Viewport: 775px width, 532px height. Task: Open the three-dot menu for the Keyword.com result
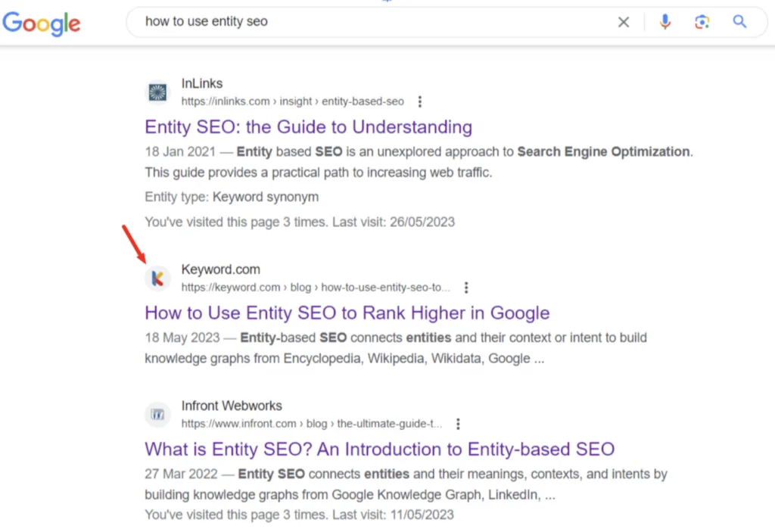point(466,287)
